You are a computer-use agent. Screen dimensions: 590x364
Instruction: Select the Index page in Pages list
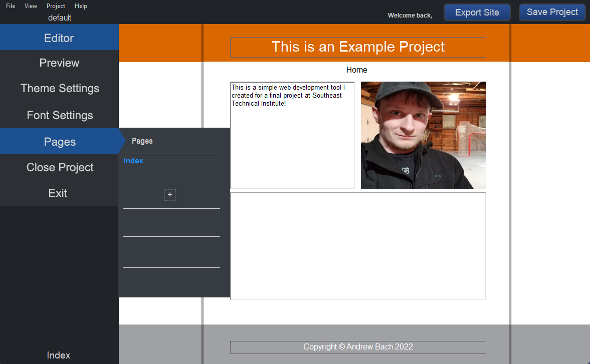point(133,161)
